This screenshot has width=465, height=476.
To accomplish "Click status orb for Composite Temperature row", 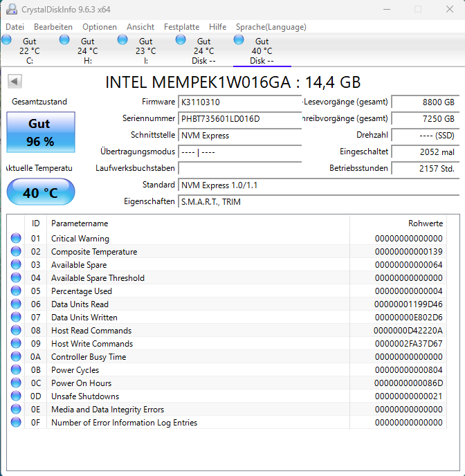I will pos(16,251).
